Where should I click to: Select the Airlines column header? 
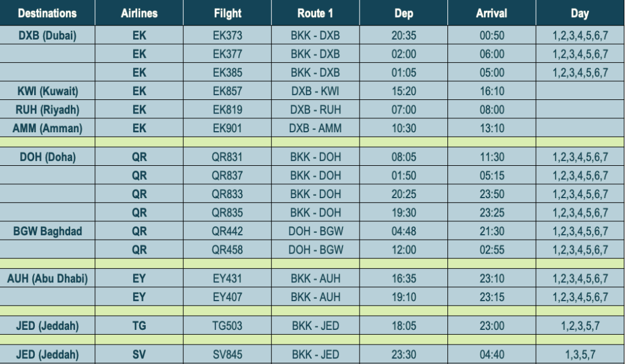point(139,13)
